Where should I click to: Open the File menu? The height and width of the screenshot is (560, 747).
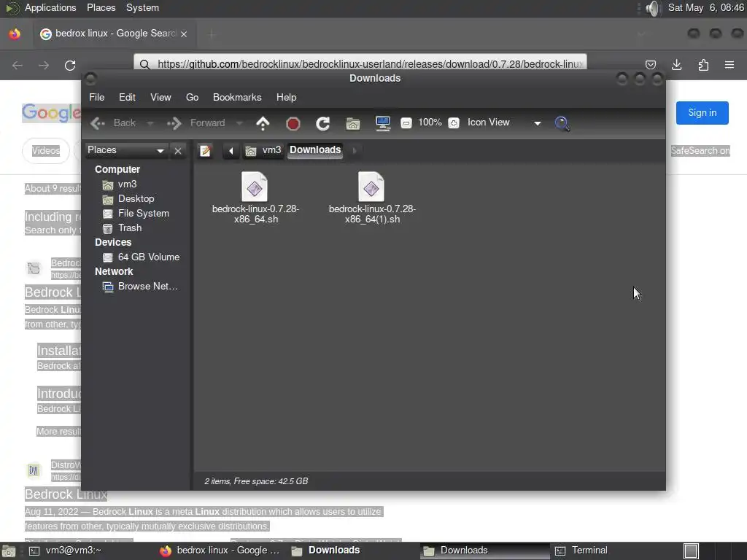[97, 97]
